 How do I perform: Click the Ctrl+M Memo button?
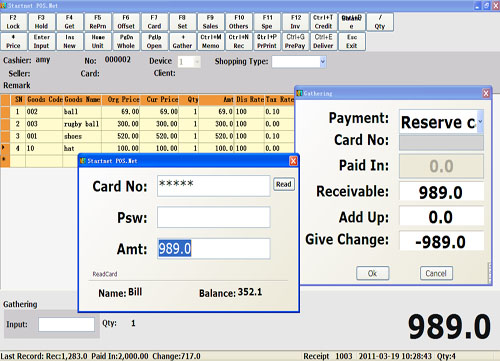(210, 41)
